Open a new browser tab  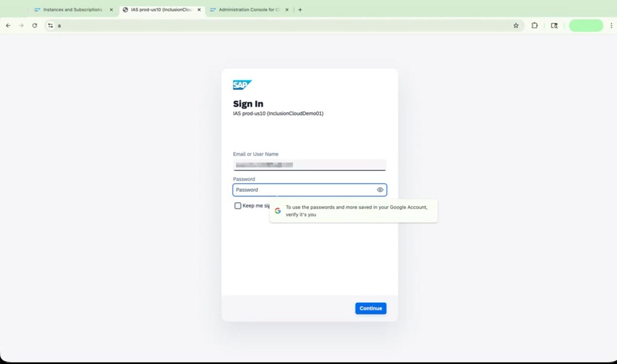click(x=300, y=10)
